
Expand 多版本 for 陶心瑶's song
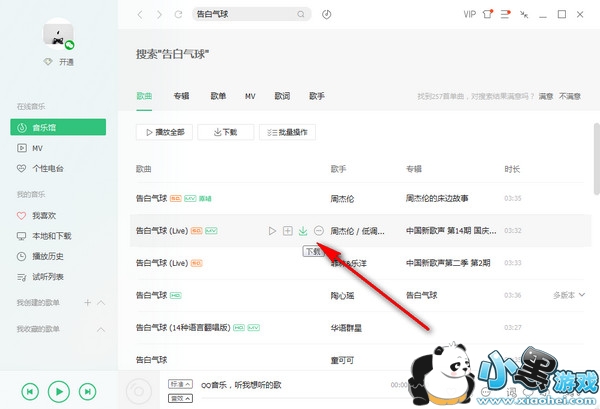click(x=569, y=295)
